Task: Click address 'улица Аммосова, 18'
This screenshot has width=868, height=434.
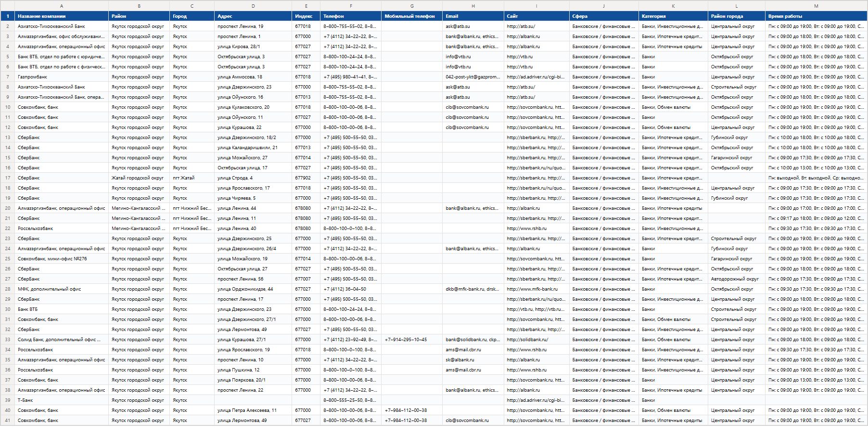Action: click(253, 77)
